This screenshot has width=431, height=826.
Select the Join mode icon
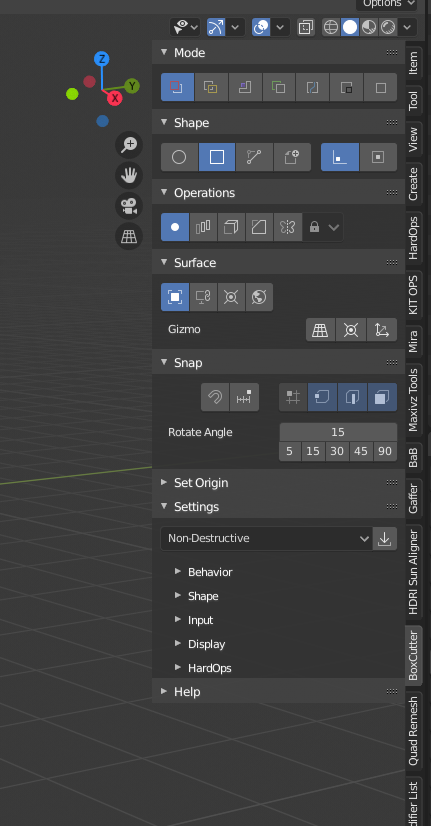click(279, 87)
